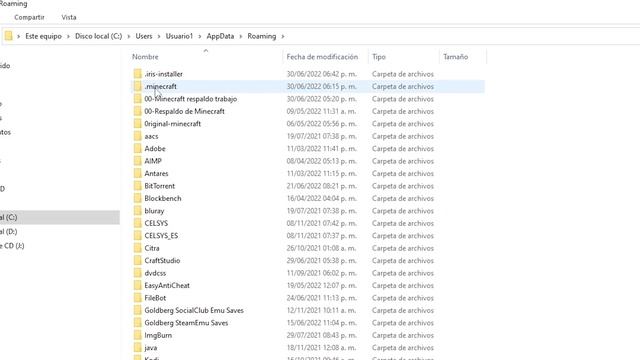Image resolution: width=640 pixels, height=360 pixels.
Task: Click the Blockbench folder name
Action: [163, 198]
